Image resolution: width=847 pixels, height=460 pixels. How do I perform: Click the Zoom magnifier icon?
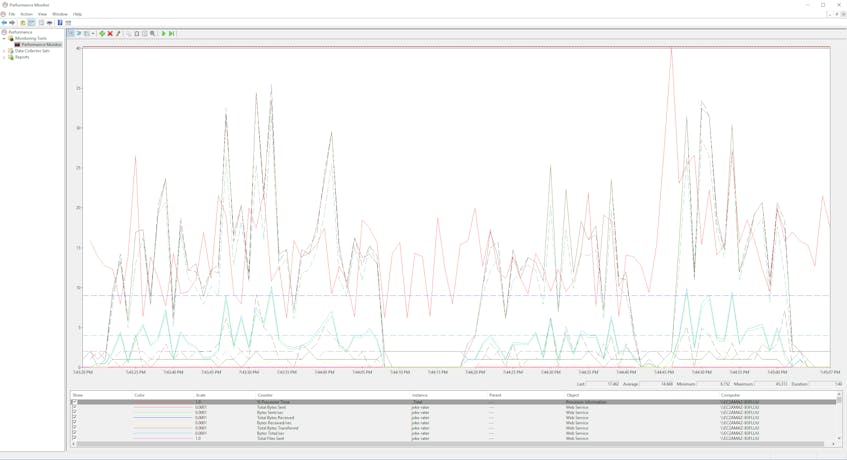click(153, 33)
